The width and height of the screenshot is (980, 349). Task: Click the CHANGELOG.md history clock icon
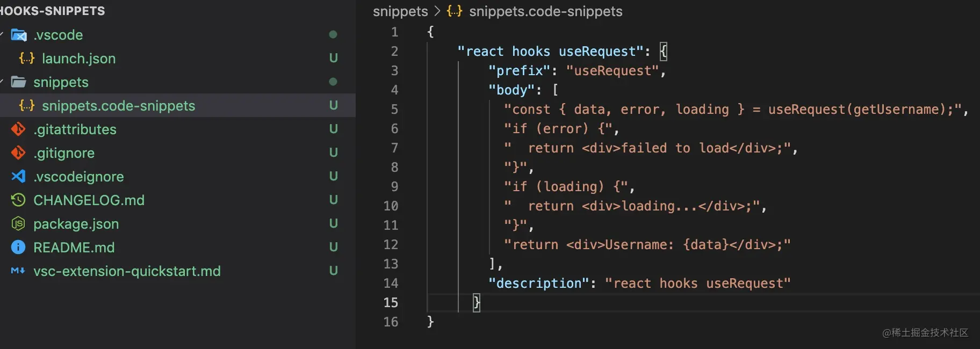click(18, 200)
